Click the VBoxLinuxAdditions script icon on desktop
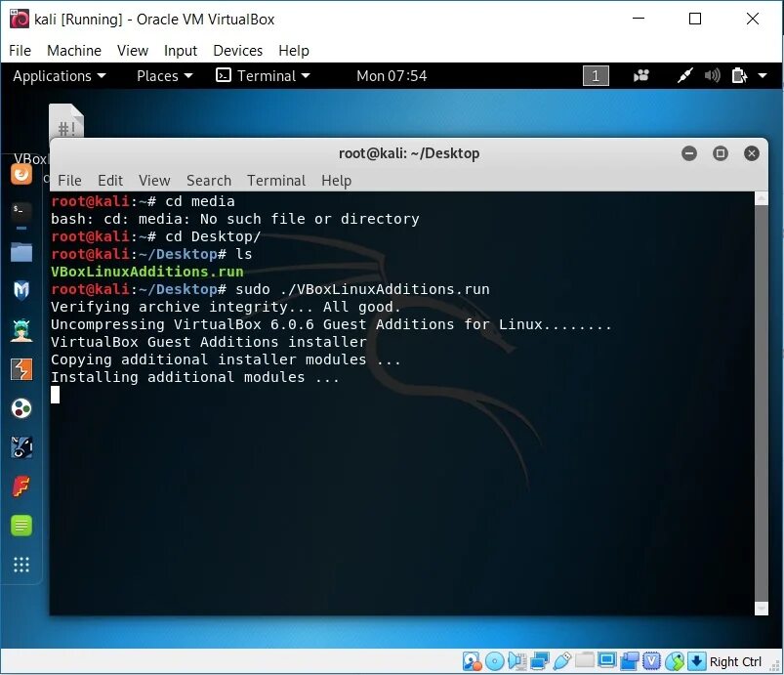784x675 pixels. 66,120
